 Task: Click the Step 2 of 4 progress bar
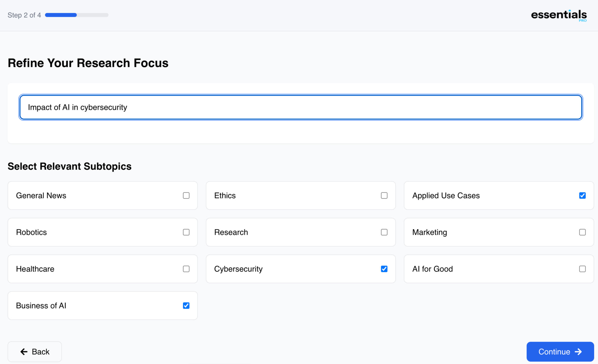76,15
